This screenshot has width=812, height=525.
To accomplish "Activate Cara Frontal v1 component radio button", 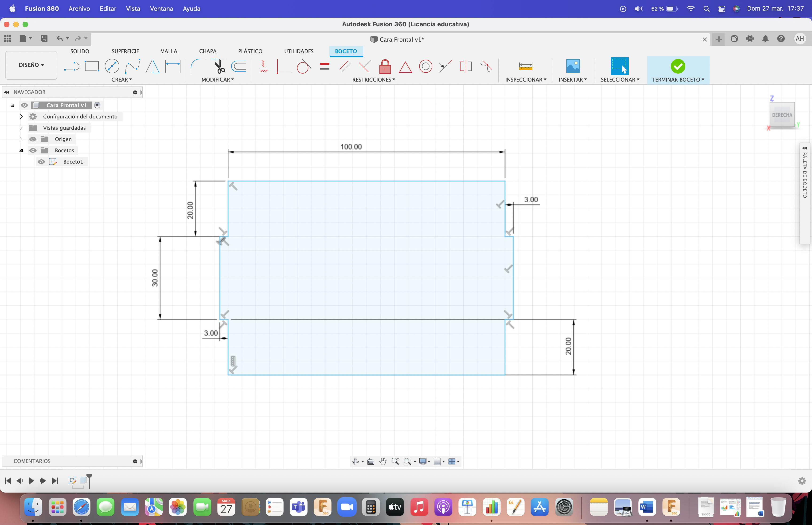I will [x=97, y=105].
